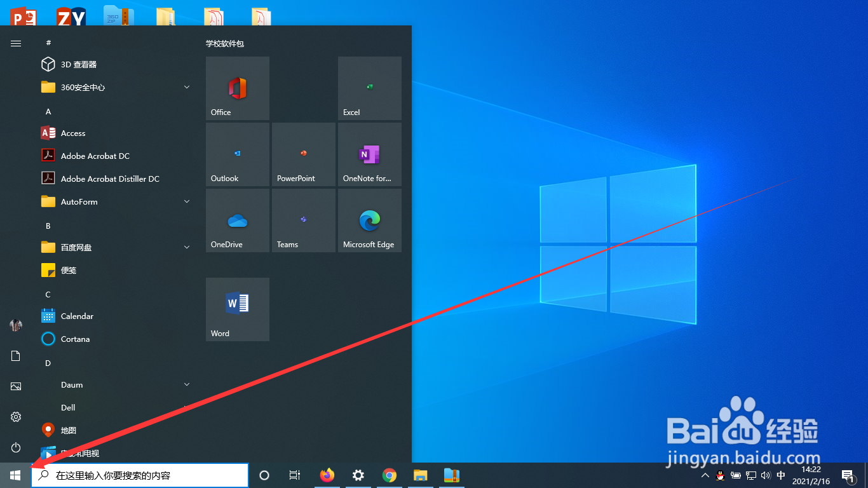Viewport: 868px width, 488px height.
Task: Switch the input method indicator 中
Action: (x=781, y=475)
